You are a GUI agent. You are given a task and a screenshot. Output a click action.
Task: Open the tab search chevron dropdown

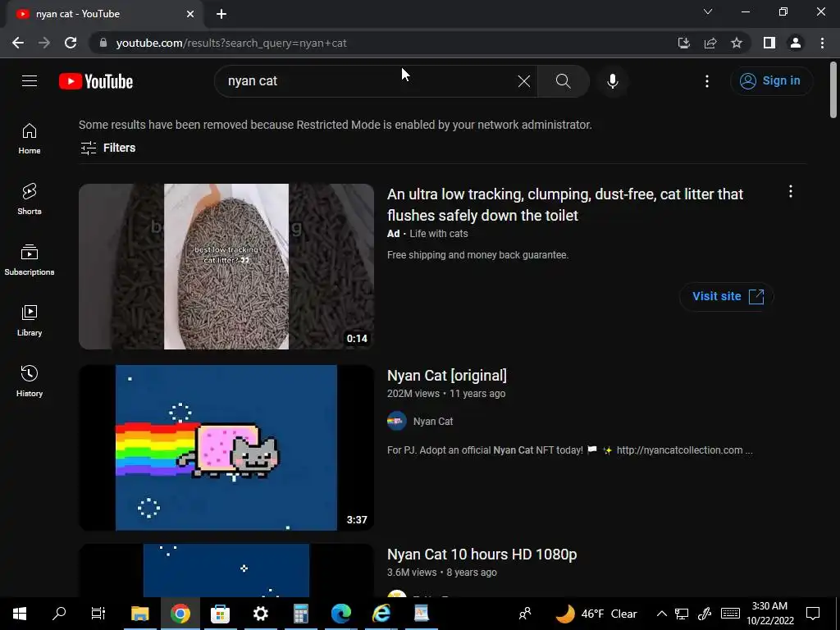[x=708, y=11]
